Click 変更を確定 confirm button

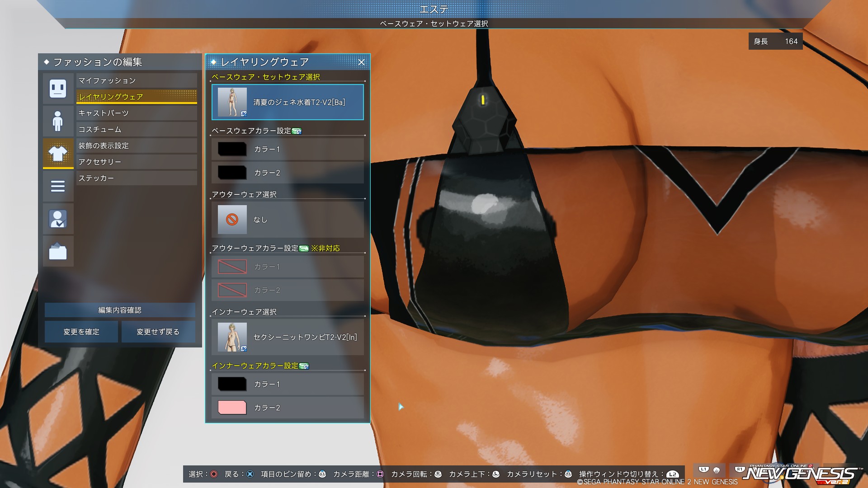tap(81, 332)
